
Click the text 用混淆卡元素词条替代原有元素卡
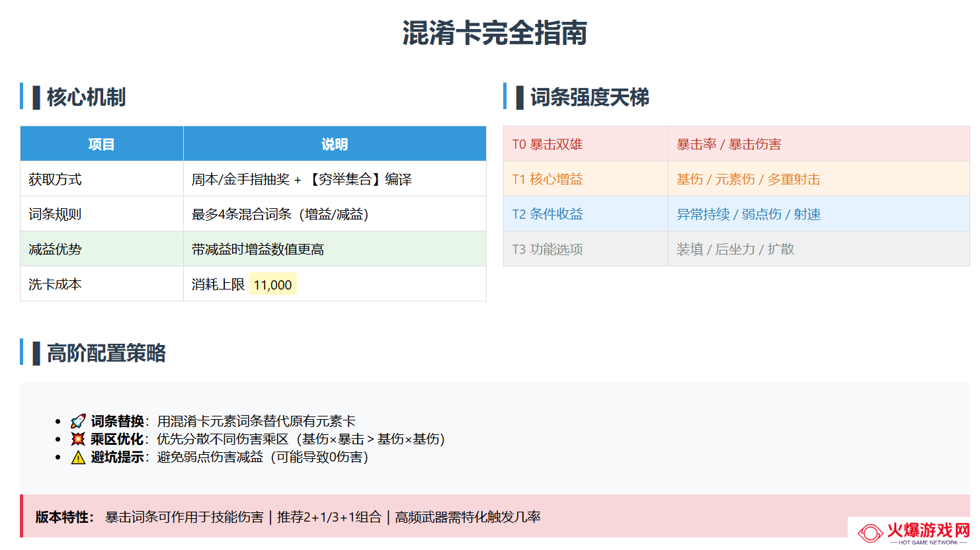pos(257,421)
